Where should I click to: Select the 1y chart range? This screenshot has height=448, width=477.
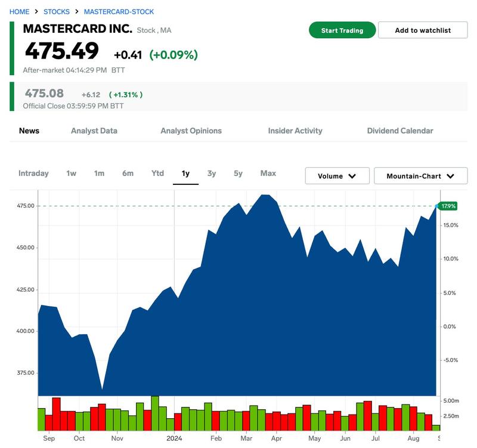[185, 174]
